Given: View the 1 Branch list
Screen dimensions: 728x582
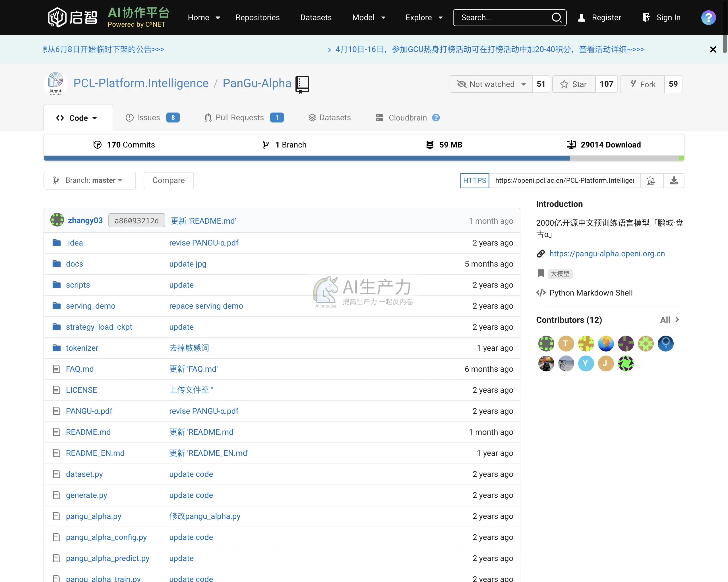Looking at the screenshot, I should [284, 145].
